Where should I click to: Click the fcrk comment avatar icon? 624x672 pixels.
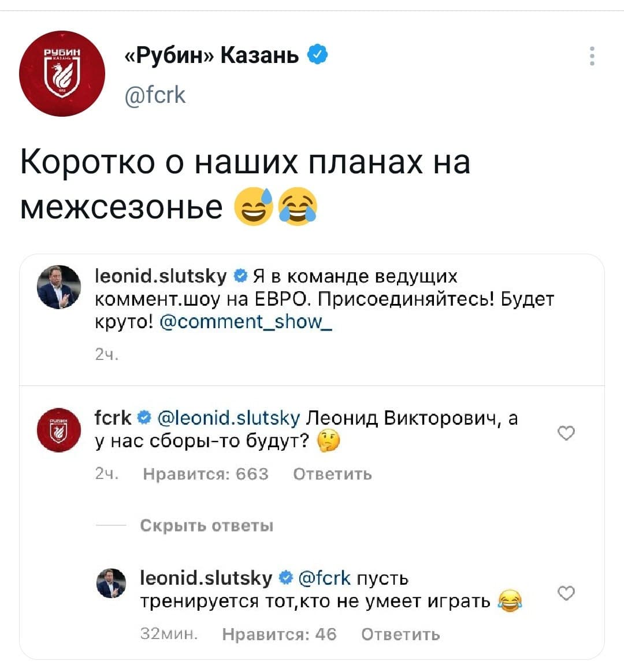coord(58,431)
